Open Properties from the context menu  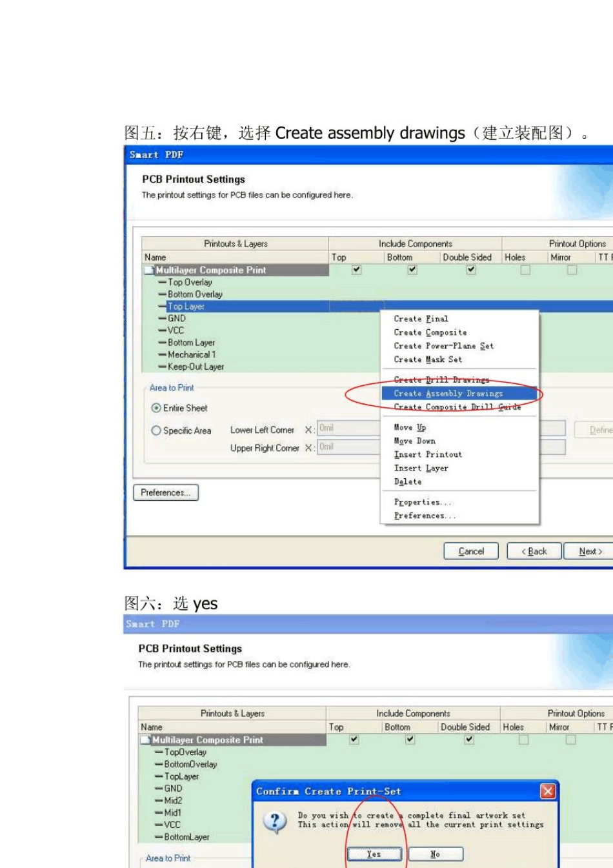click(423, 502)
